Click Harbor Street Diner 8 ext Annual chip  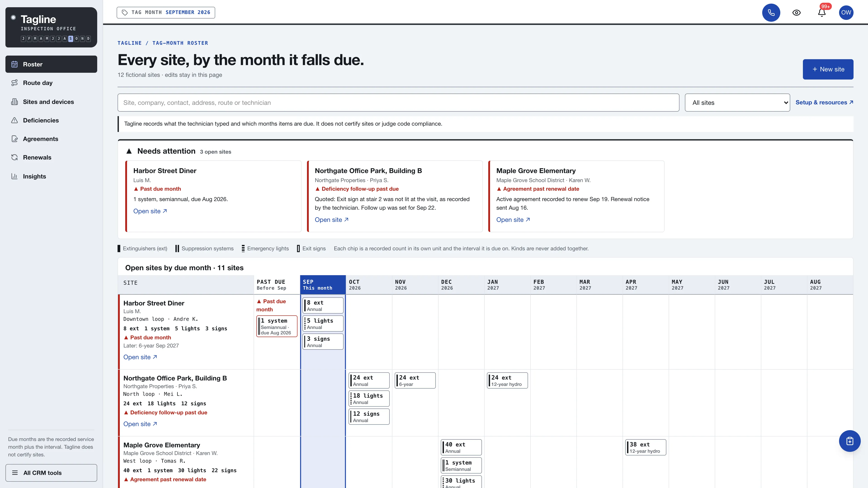pos(323,305)
